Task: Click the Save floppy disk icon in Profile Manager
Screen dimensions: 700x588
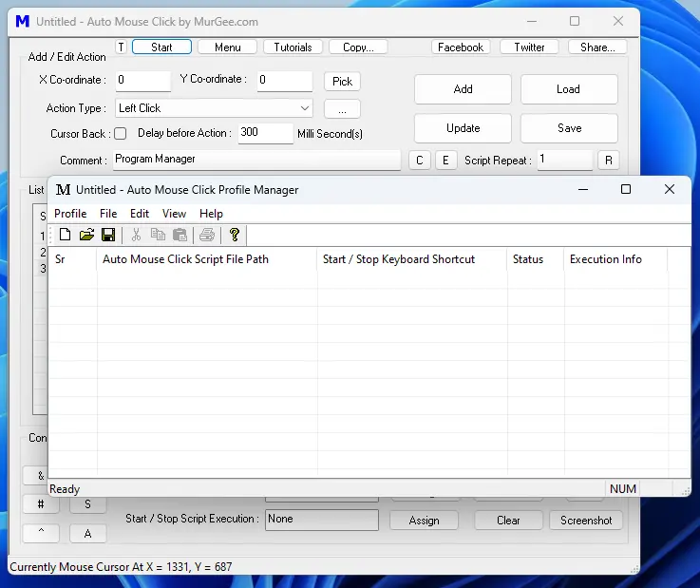Action: (x=108, y=235)
